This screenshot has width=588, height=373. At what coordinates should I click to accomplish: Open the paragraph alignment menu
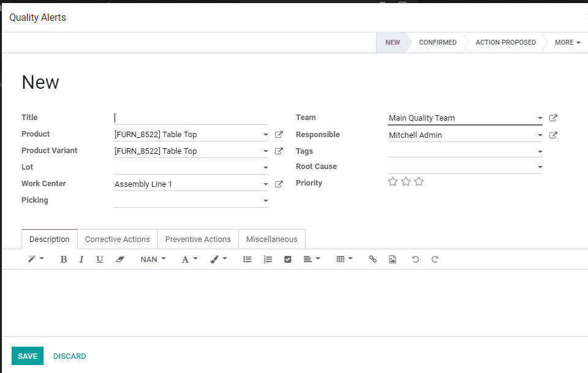coord(312,259)
